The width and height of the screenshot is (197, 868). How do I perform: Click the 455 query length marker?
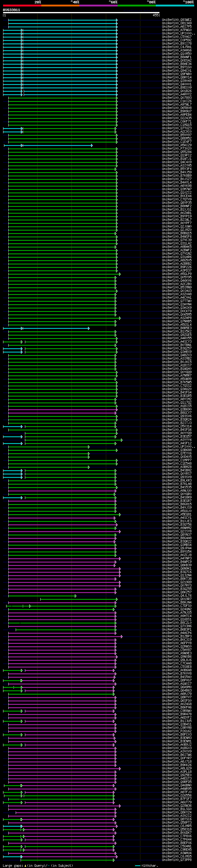[x=155, y=15]
